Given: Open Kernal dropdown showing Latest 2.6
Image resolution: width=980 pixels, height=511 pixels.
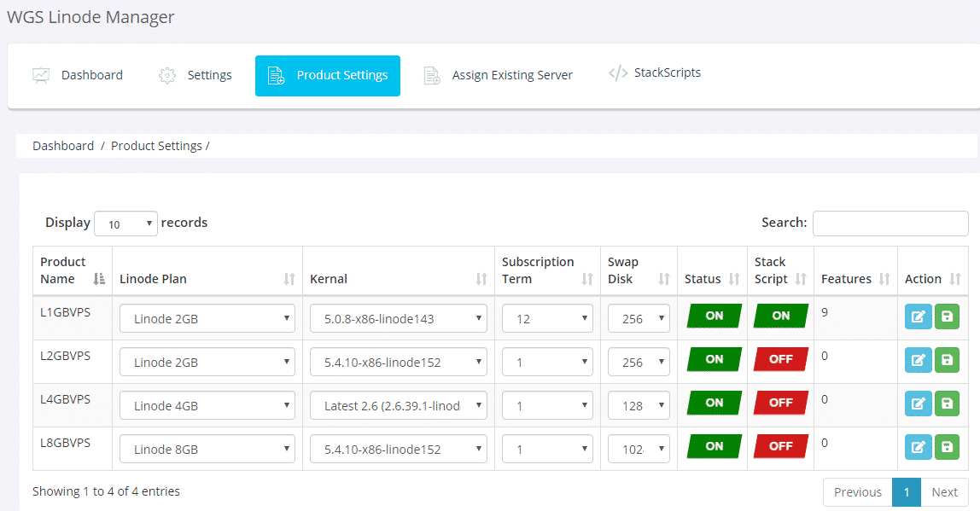Looking at the screenshot, I should coord(398,405).
